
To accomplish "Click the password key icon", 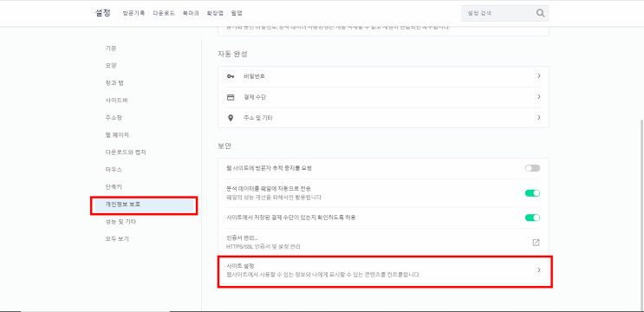I will point(231,76).
